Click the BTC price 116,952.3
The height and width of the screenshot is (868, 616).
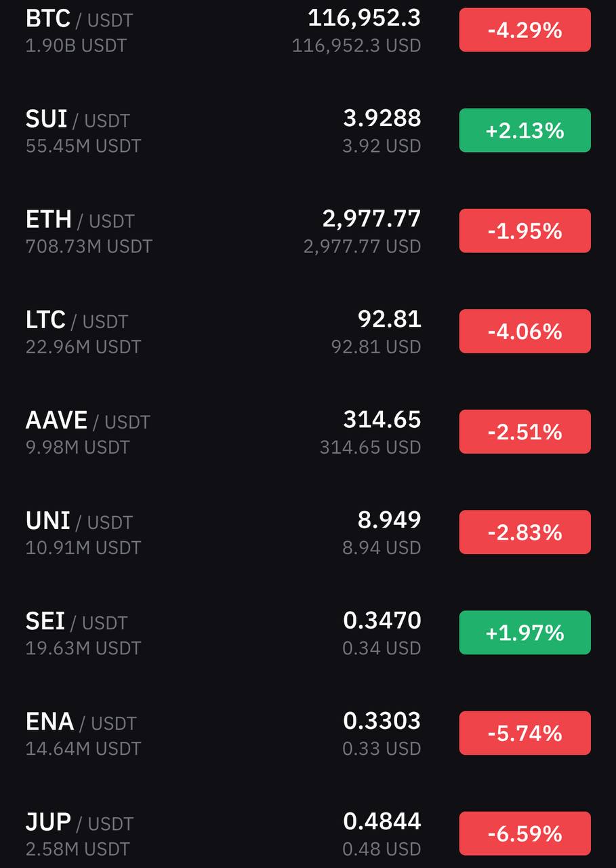tap(365, 18)
